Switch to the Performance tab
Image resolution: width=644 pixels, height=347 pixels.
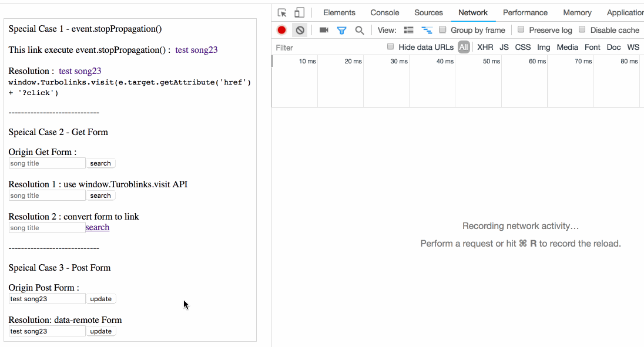pyautogui.click(x=525, y=13)
